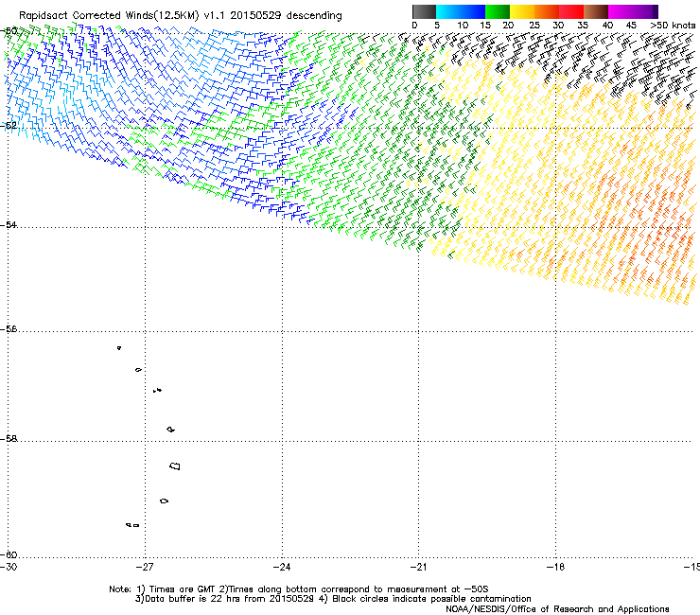Click the dark purple 45-50 knots legend swatch
The height and width of the screenshot is (615, 700).
[x=645, y=11]
